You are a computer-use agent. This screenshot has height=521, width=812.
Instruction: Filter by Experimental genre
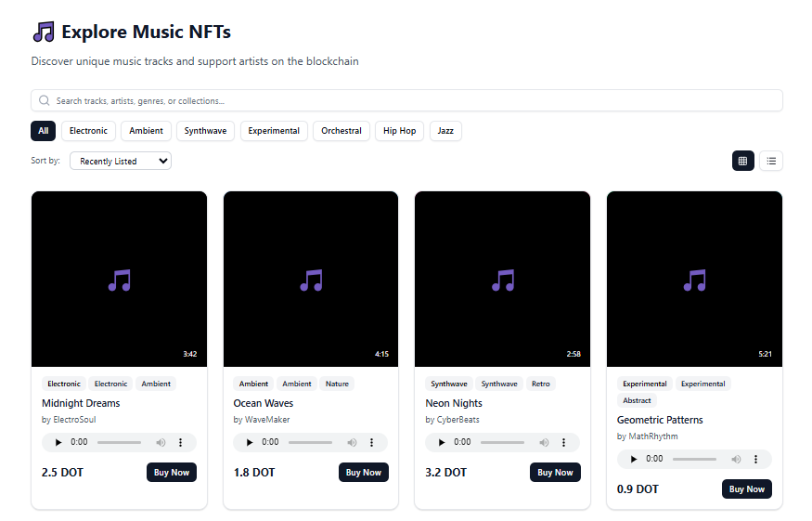point(274,131)
